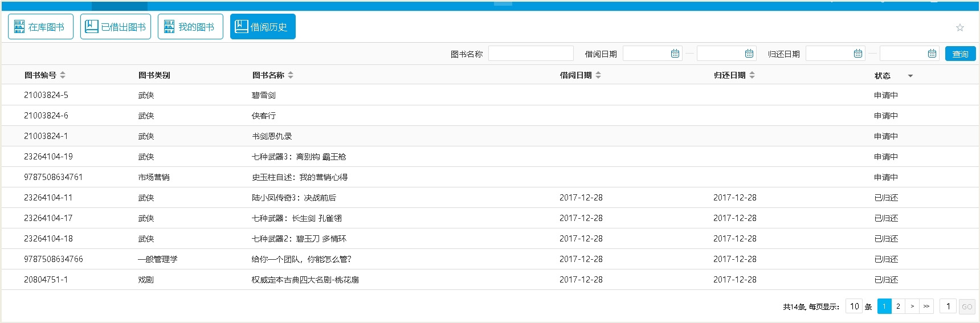Open calendar for borrow start date

[x=675, y=54]
